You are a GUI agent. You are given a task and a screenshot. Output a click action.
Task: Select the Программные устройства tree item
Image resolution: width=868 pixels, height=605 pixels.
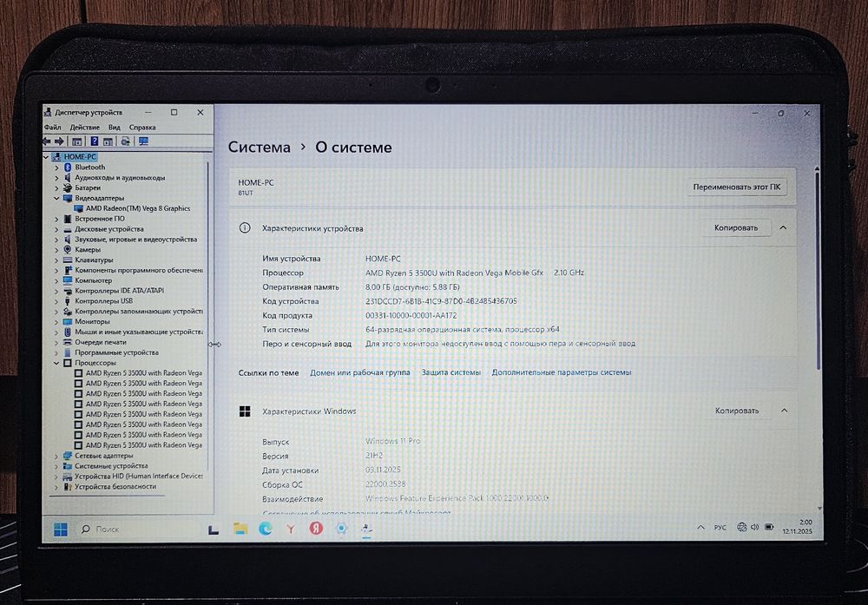pyautogui.click(x=116, y=352)
